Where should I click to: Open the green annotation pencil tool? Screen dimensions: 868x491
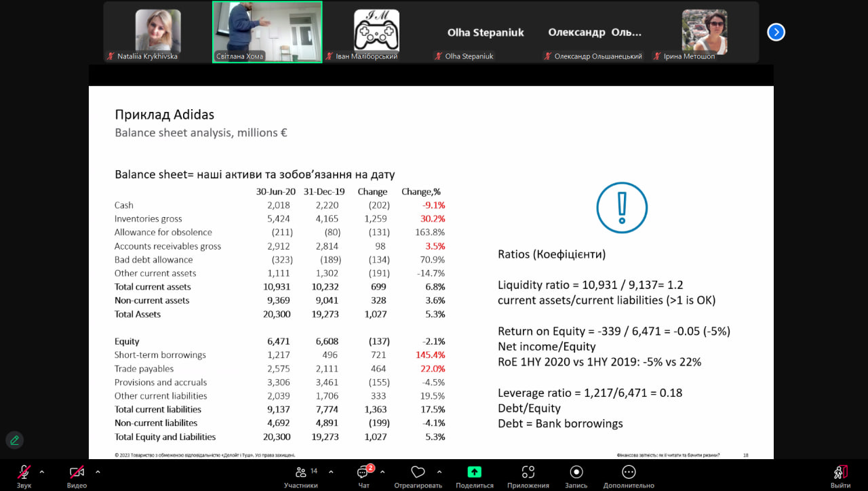pos(14,440)
